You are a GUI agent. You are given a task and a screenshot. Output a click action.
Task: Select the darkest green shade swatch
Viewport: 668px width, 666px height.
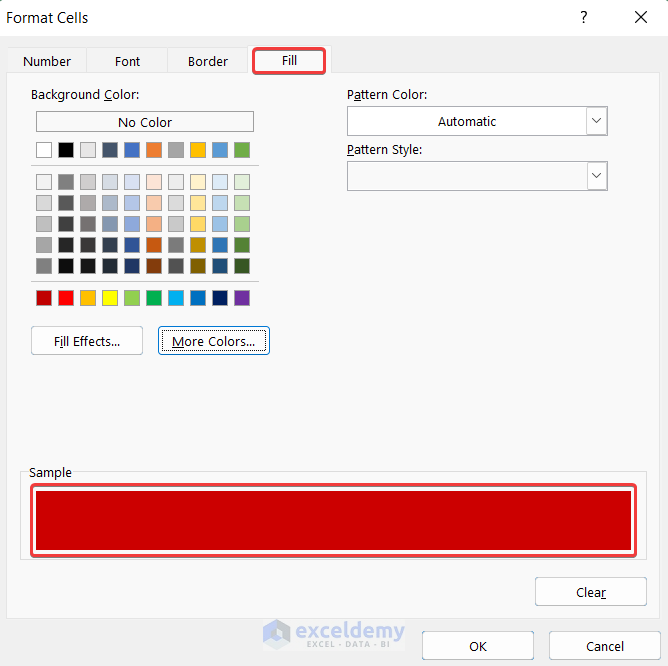[242, 266]
